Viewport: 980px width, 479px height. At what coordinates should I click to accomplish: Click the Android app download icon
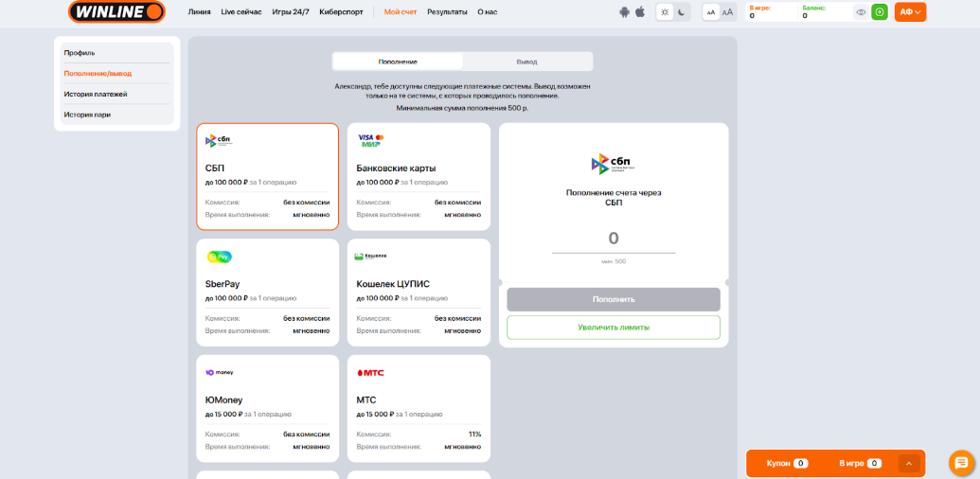tap(624, 12)
